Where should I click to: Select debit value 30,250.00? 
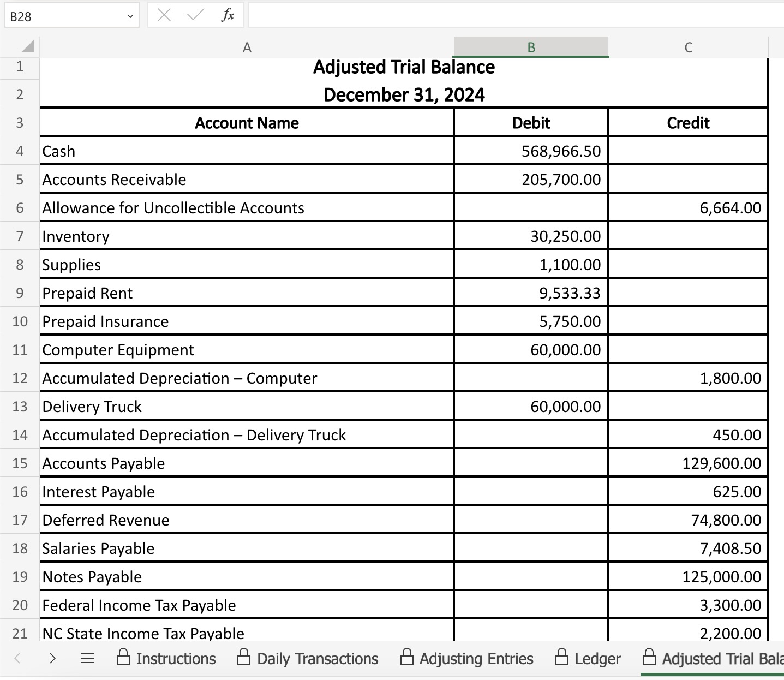pos(531,236)
